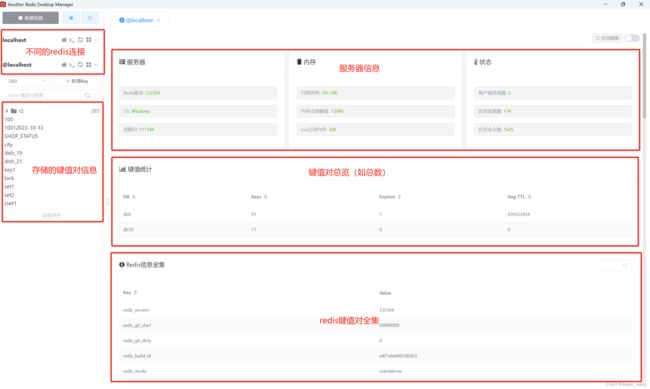Click the db10 row in key statistics
650x389 pixels.
click(x=376, y=229)
